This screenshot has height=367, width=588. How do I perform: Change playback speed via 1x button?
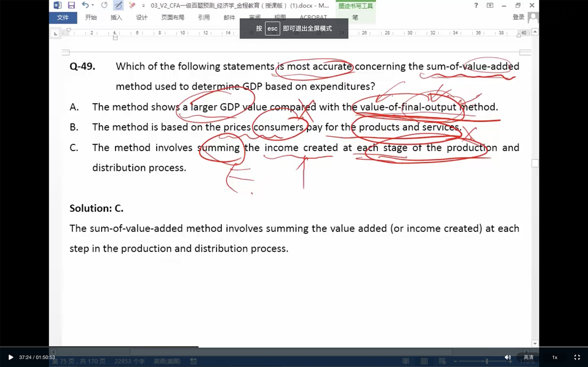pos(555,357)
